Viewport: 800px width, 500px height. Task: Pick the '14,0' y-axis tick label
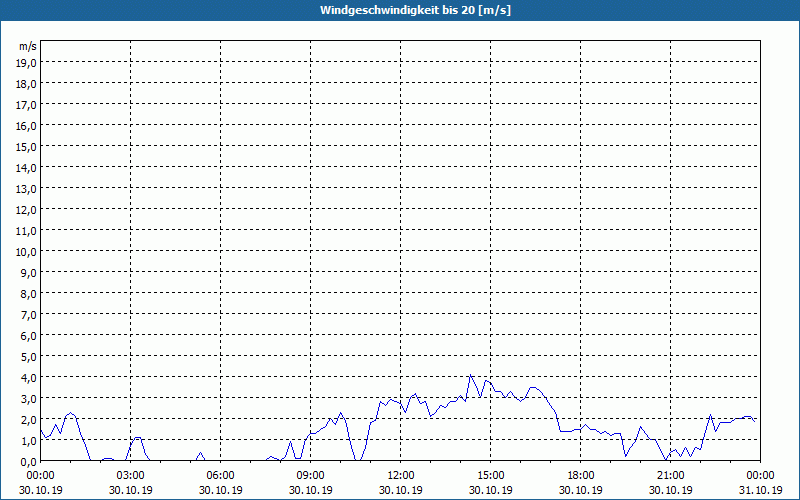(27, 167)
